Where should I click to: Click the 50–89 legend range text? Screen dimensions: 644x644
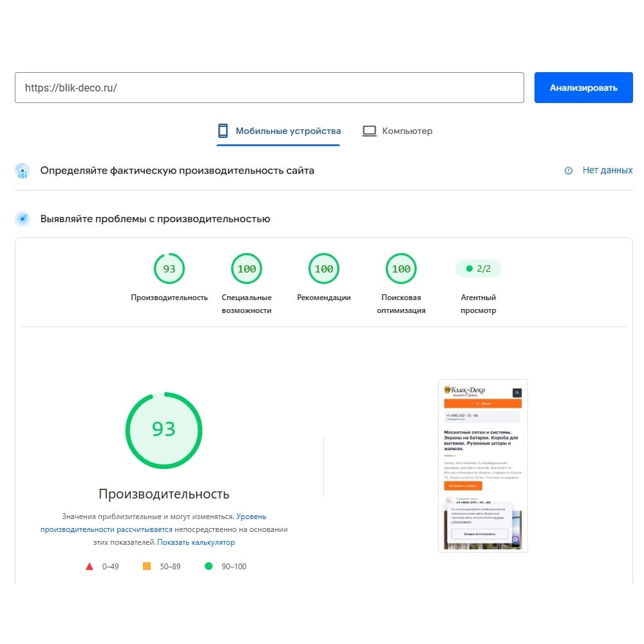[x=170, y=566]
